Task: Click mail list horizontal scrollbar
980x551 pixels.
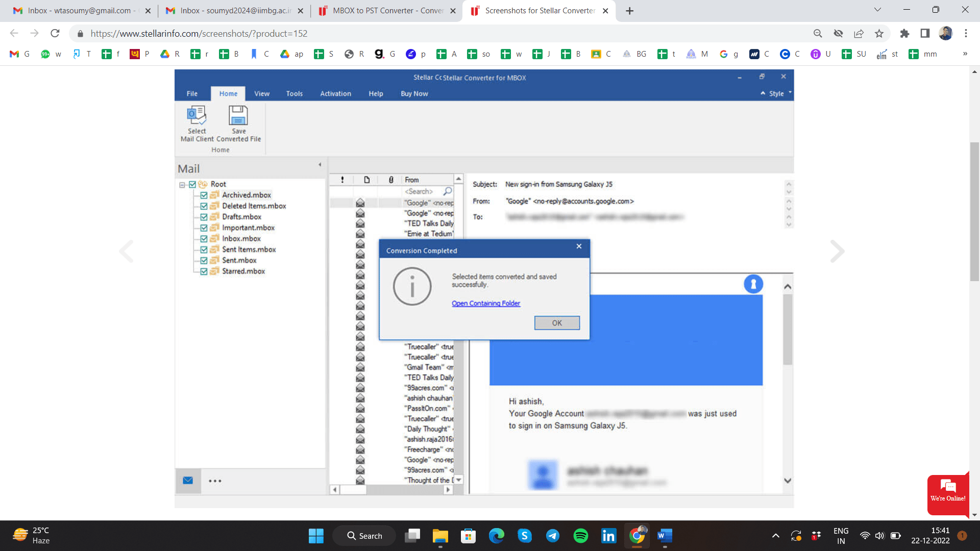Action: [x=353, y=490]
